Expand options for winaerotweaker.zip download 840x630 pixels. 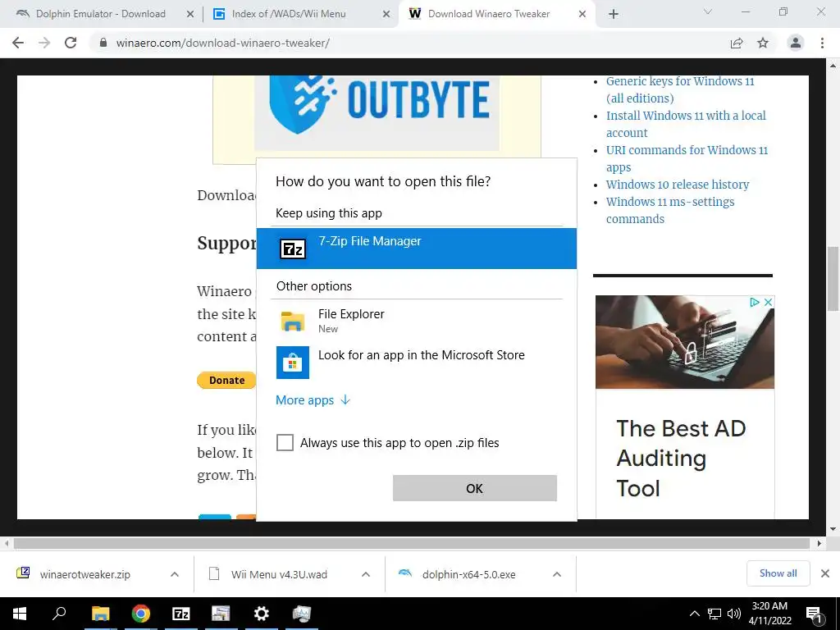pyautogui.click(x=175, y=574)
